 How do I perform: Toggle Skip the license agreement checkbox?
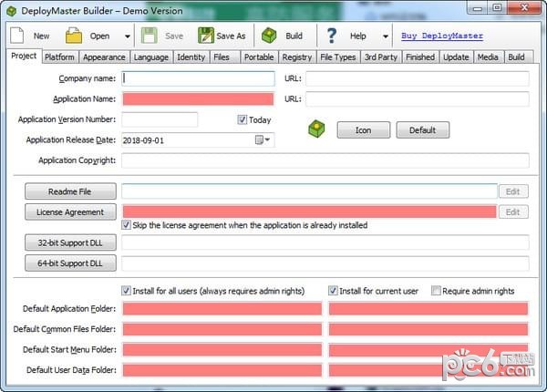pos(127,225)
